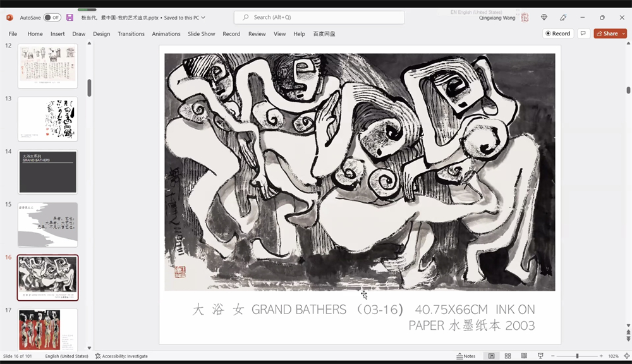Open Reading View from status bar
This screenshot has height=364, width=632.
[x=524, y=356]
